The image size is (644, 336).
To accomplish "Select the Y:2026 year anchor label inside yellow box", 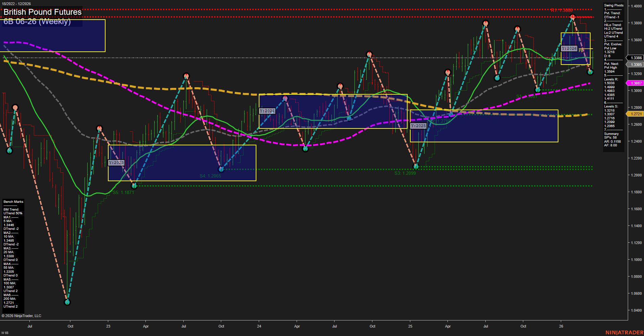I will click(569, 48).
